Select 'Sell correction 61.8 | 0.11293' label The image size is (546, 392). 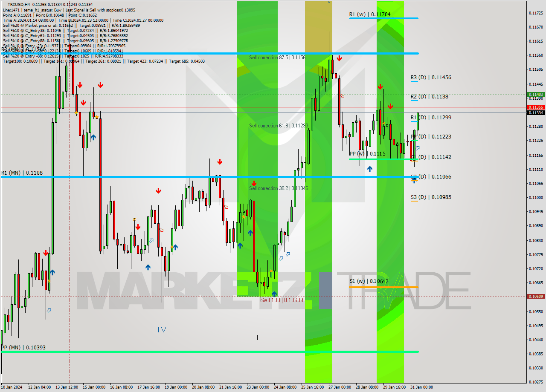(278, 126)
